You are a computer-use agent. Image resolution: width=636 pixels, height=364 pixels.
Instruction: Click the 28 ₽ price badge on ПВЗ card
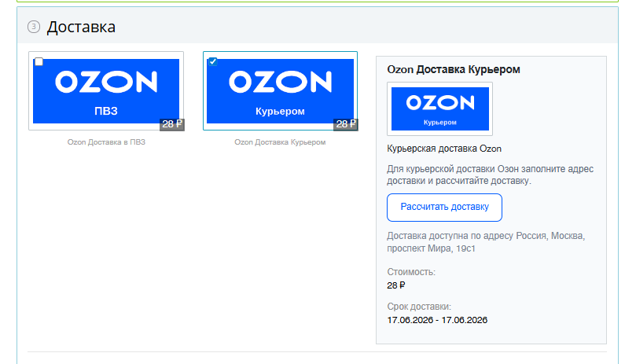[172, 124]
